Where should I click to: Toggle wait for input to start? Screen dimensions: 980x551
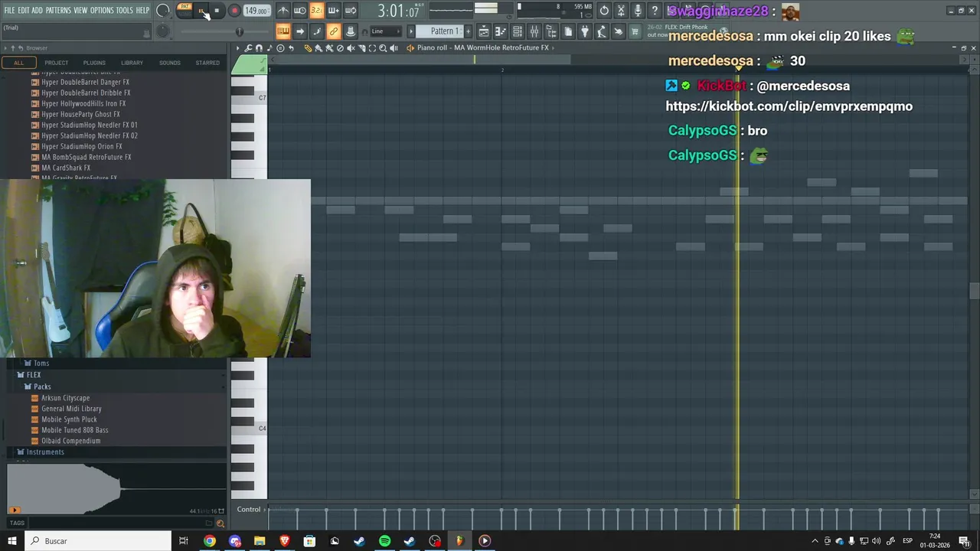[300, 11]
